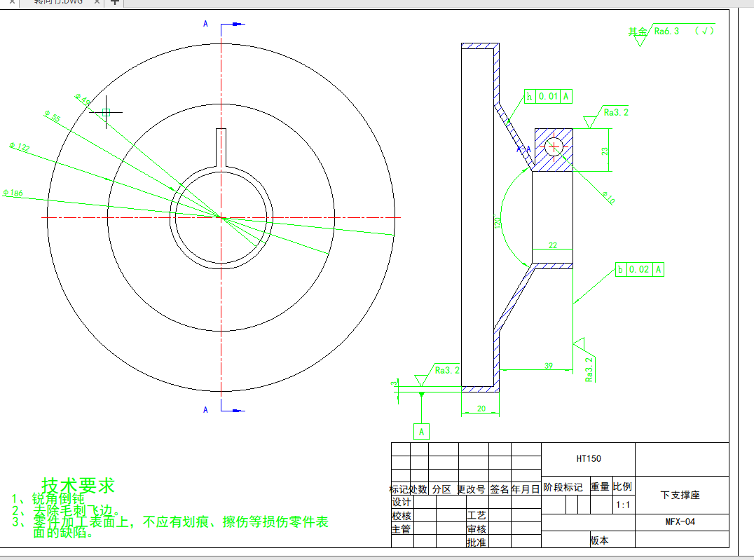Click the 23 vertical dimension text
This screenshot has height=560, width=754.
(604, 150)
